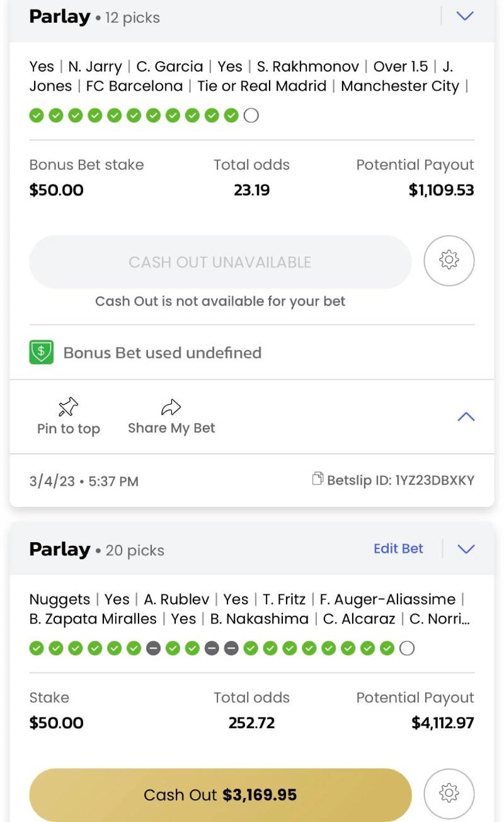This screenshot has height=822, width=504.
Task: Click Edit Bet on the 20-pick parlay
Action: click(x=398, y=548)
